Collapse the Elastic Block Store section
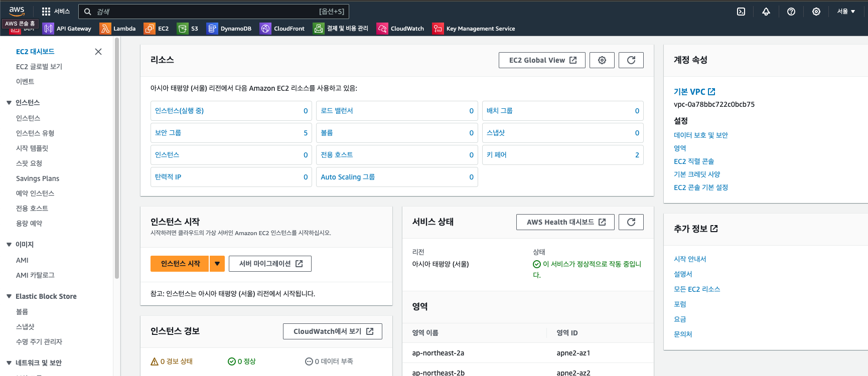The width and height of the screenshot is (868, 376). [x=9, y=296]
